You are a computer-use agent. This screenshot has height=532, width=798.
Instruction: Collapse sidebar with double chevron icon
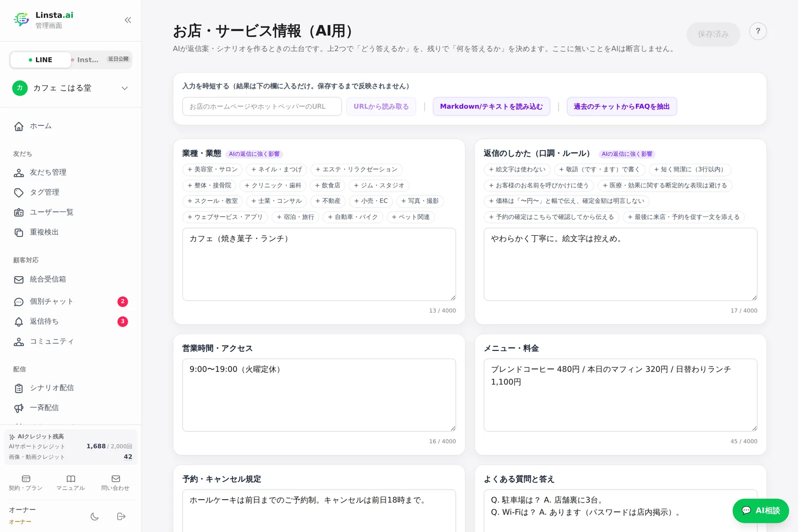pyautogui.click(x=128, y=20)
